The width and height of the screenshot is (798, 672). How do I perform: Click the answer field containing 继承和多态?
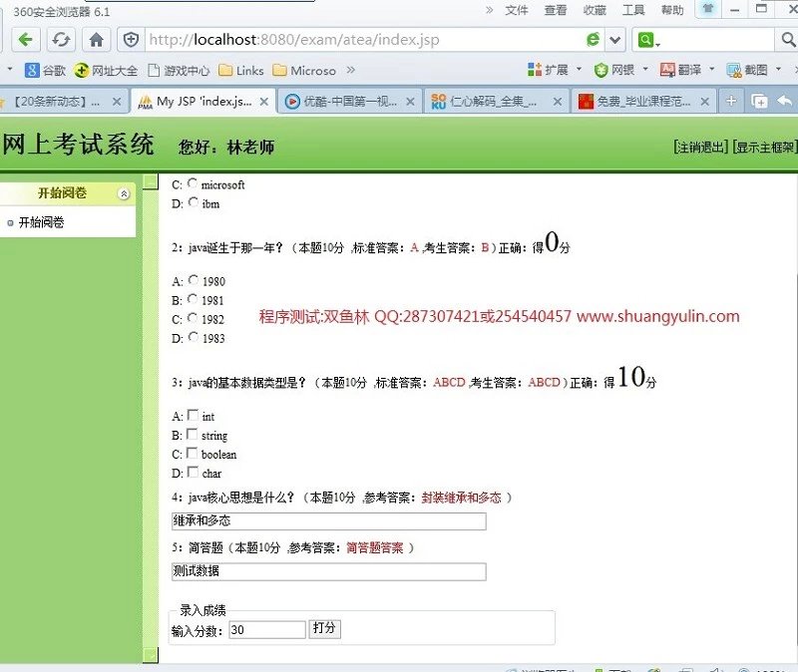click(329, 520)
